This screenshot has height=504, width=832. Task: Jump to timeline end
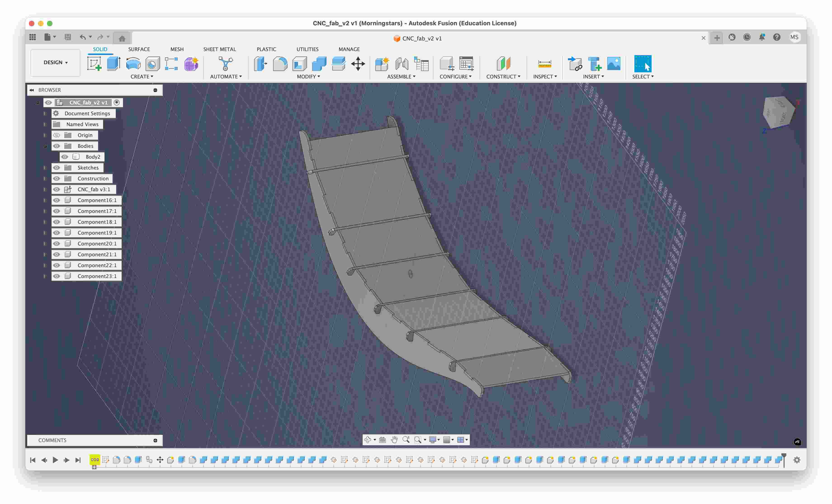tap(78, 460)
